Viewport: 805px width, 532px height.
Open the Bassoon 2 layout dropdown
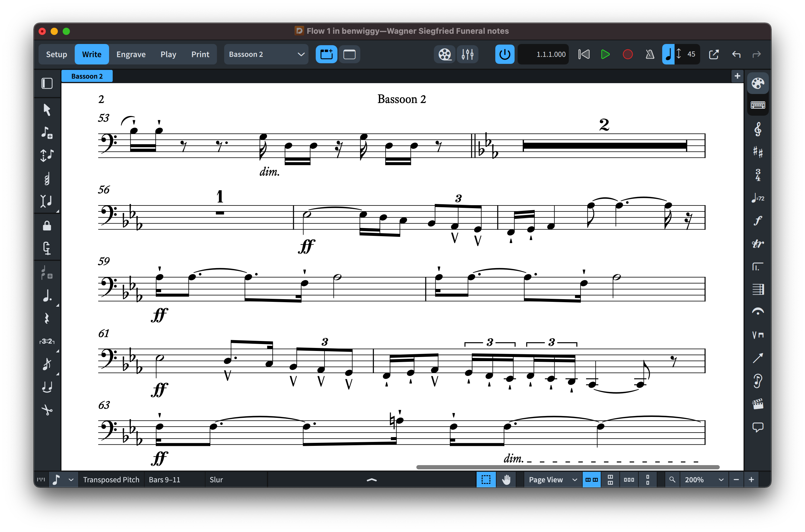pos(266,54)
